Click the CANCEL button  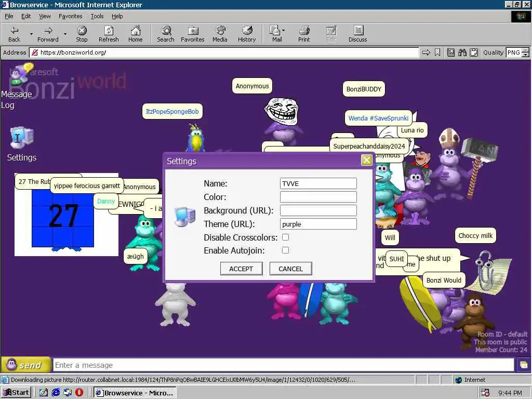291,269
